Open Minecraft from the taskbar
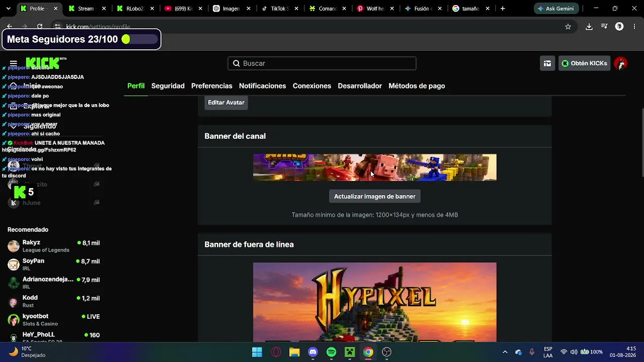This screenshot has height=362, width=644. tap(350, 352)
